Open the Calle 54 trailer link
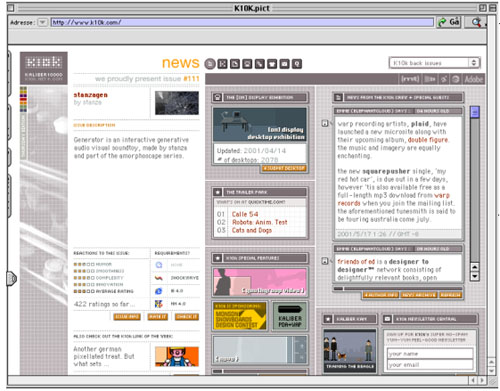Screen dimensions: 500x391 pos(245,214)
